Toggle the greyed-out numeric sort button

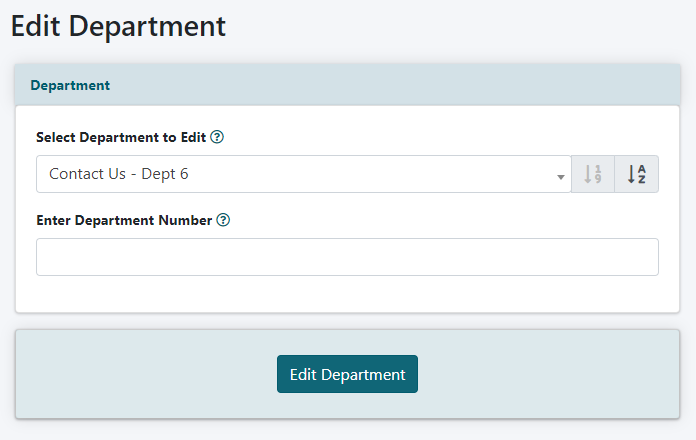pos(593,174)
